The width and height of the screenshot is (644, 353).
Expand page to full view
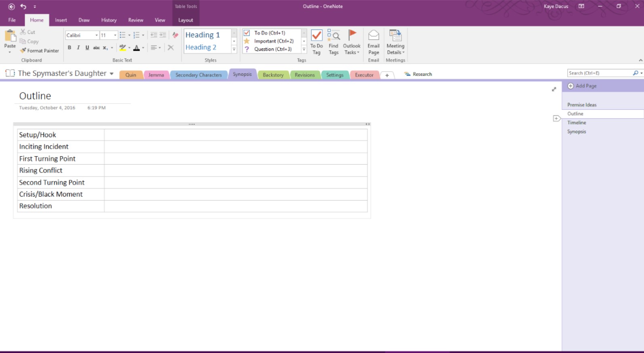click(554, 89)
